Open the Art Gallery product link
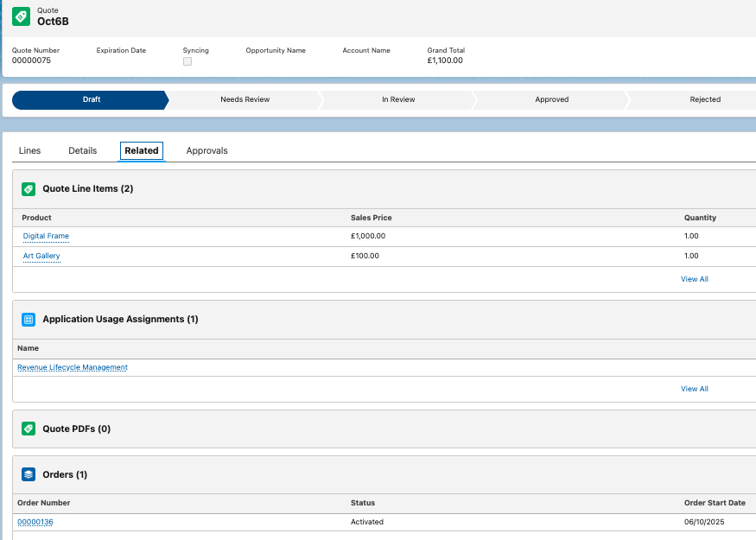 pyautogui.click(x=41, y=256)
